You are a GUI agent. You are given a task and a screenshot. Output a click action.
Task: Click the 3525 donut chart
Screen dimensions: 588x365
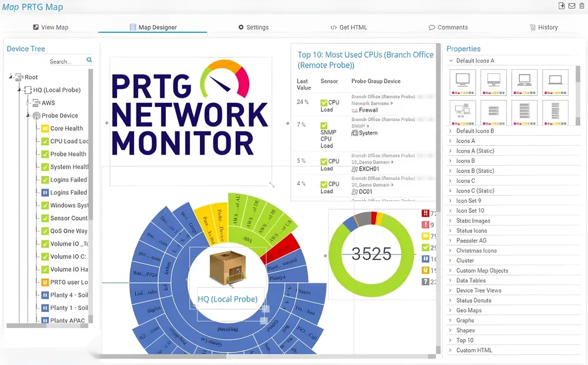click(371, 254)
